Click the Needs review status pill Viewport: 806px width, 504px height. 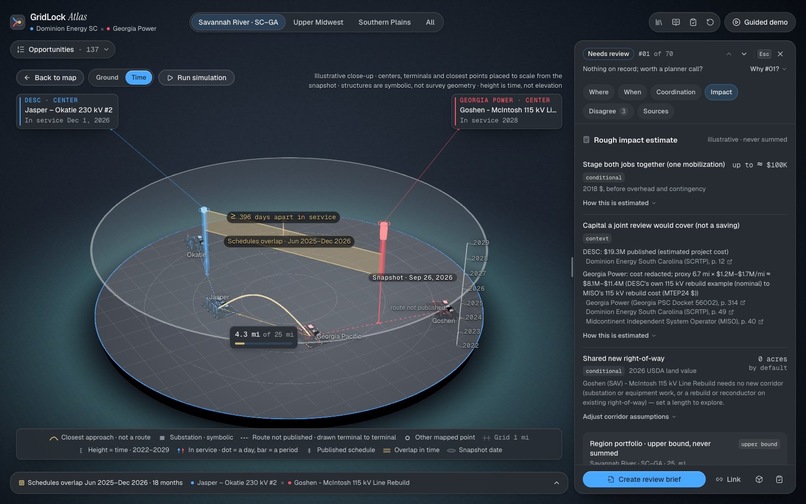coord(608,54)
